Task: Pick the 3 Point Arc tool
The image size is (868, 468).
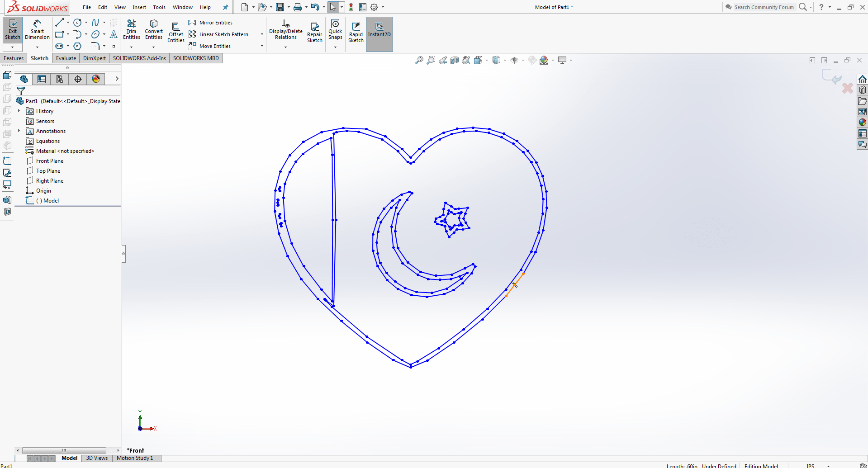Action: pyautogui.click(x=77, y=34)
